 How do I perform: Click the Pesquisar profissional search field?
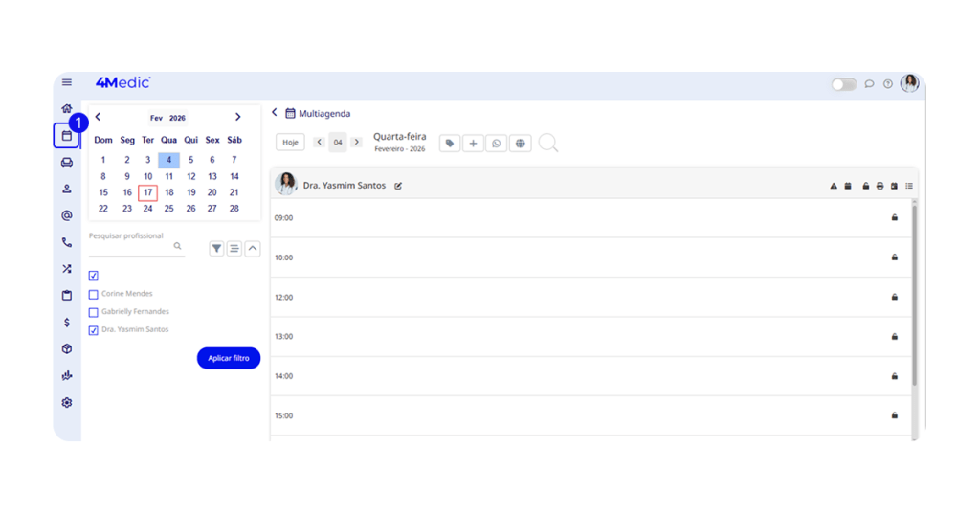pos(129,247)
